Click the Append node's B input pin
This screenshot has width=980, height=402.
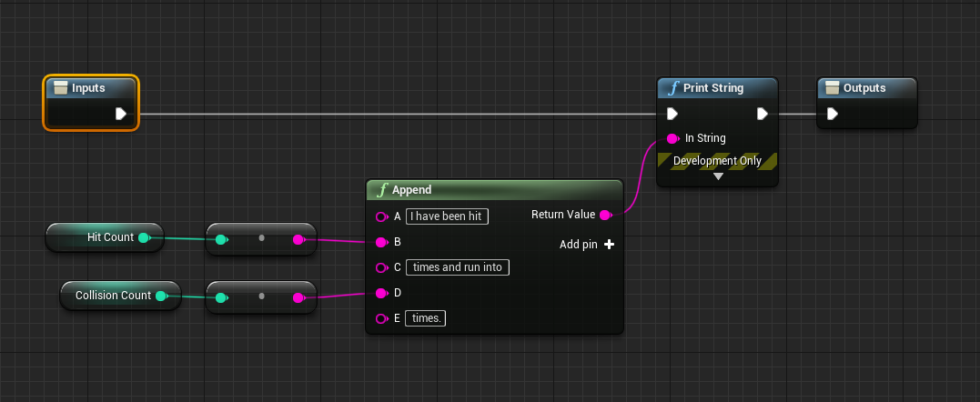tap(381, 242)
